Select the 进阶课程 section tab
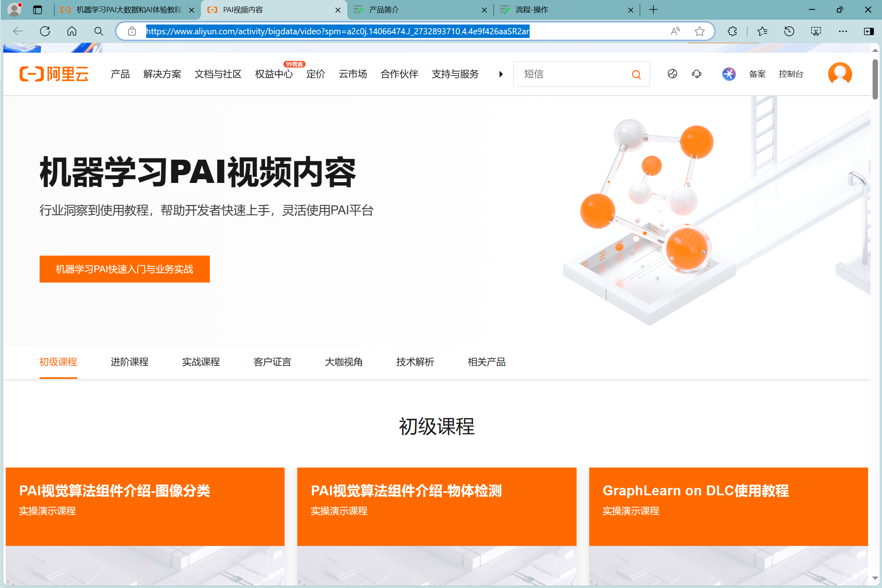Screen dimensions: 882x588 tap(129, 362)
